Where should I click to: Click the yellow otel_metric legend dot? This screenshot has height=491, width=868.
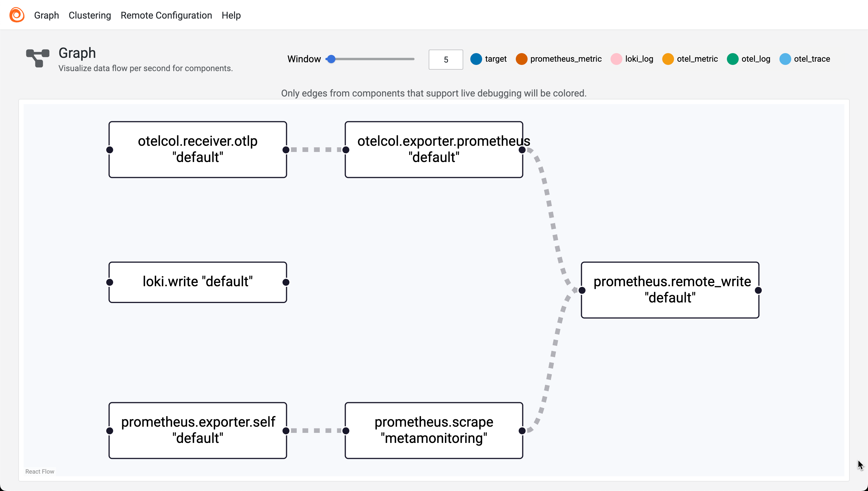668,59
